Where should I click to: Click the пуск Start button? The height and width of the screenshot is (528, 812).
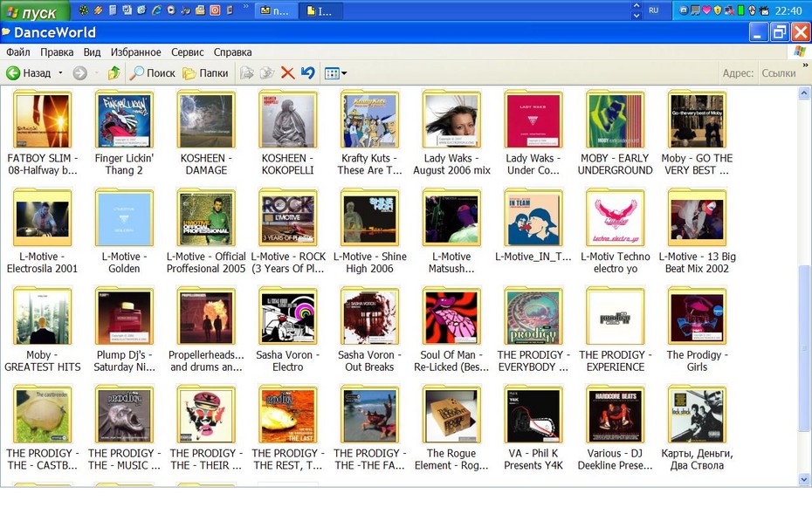tap(34, 11)
